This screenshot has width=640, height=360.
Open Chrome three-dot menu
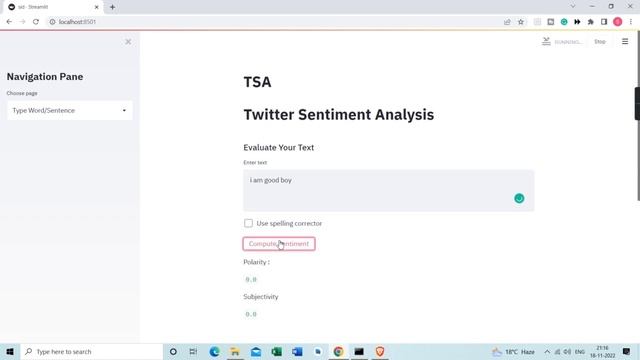[631, 22]
